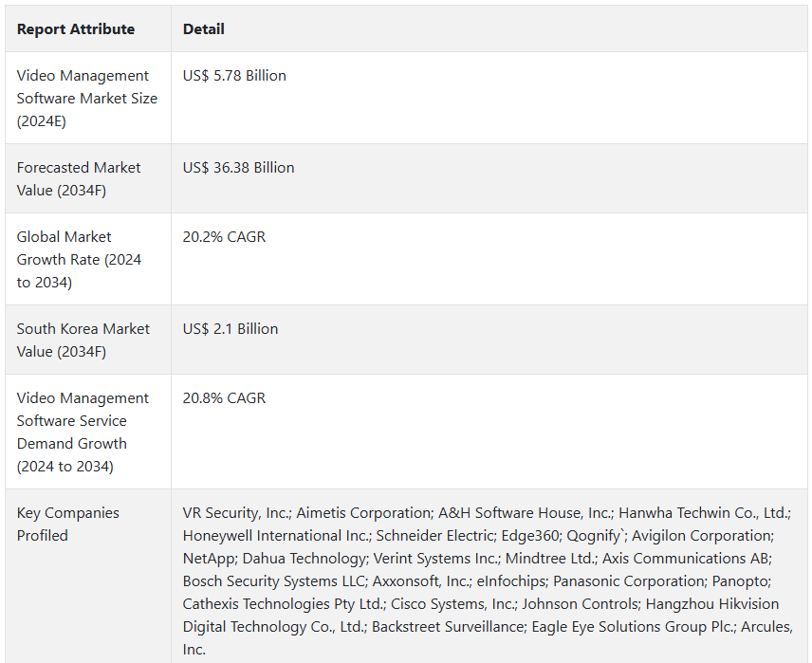Click 'VR Security, Inc.' in the companies list
Image resolution: width=812 pixels, height=663 pixels.
pos(237,513)
